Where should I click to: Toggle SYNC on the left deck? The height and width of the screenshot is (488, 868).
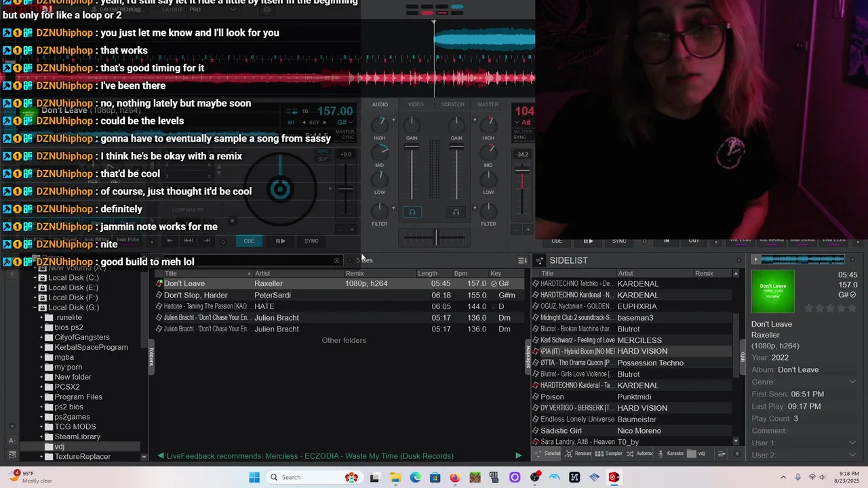point(311,241)
